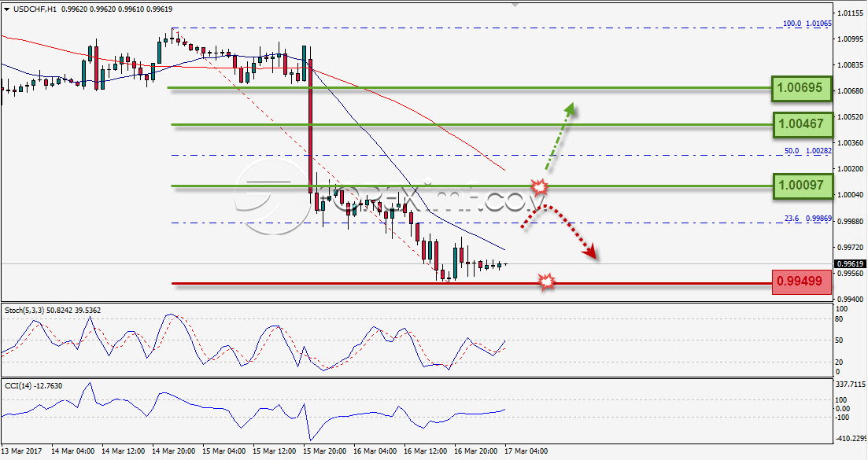Screen dimensions: 868x460
Task: Click the current price tag 0.99619
Action: point(848,264)
